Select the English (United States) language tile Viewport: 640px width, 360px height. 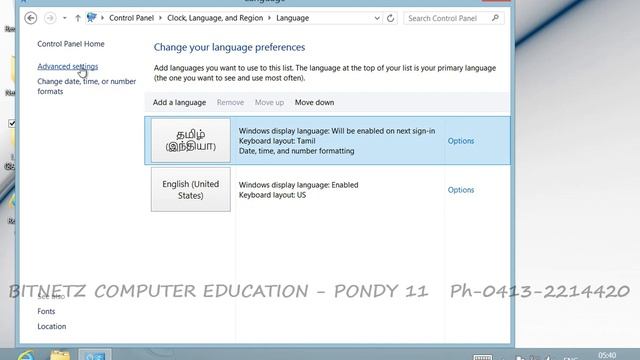pyautogui.click(x=191, y=189)
